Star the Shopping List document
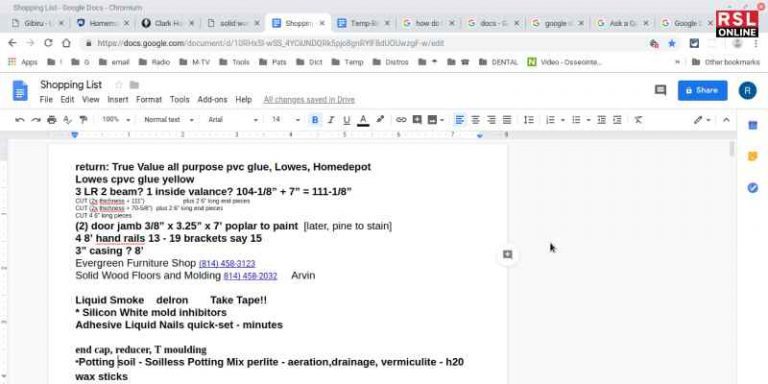This screenshot has width=768, height=384. coord(119,85)
